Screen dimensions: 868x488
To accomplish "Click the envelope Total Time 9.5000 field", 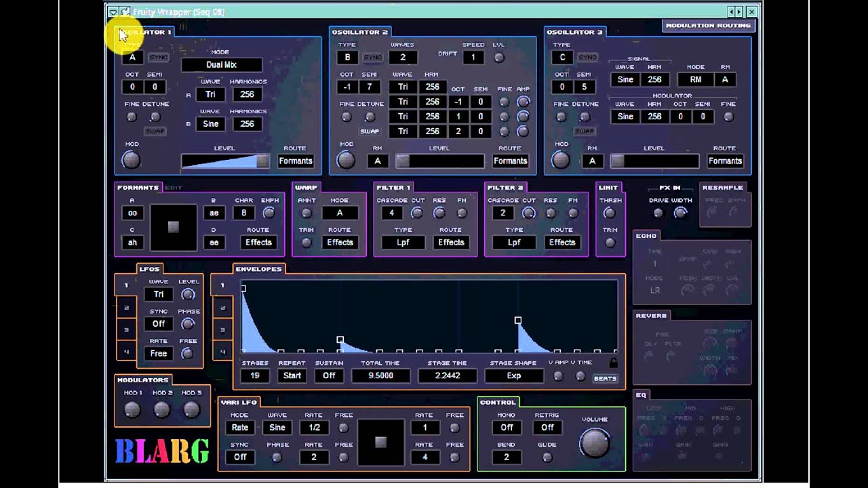I will click(380, 375).
